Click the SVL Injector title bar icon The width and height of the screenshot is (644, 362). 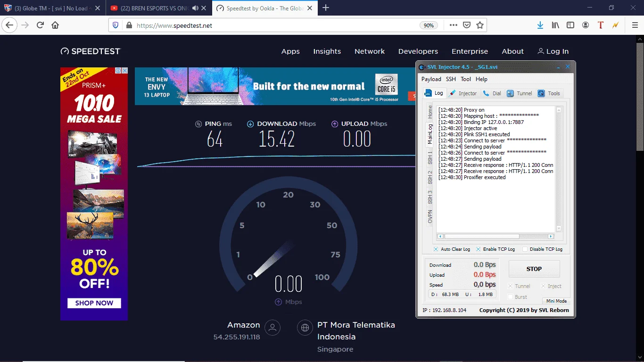tap(422, 67)
